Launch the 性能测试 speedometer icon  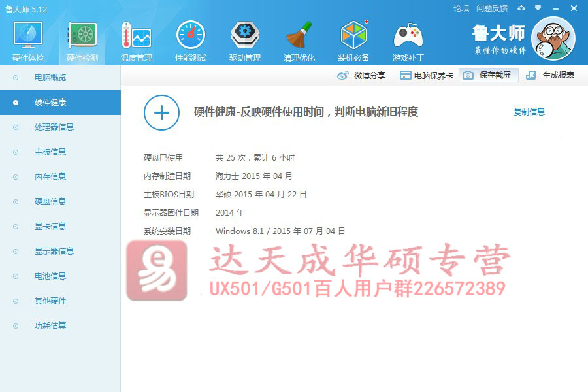(191, 35)
